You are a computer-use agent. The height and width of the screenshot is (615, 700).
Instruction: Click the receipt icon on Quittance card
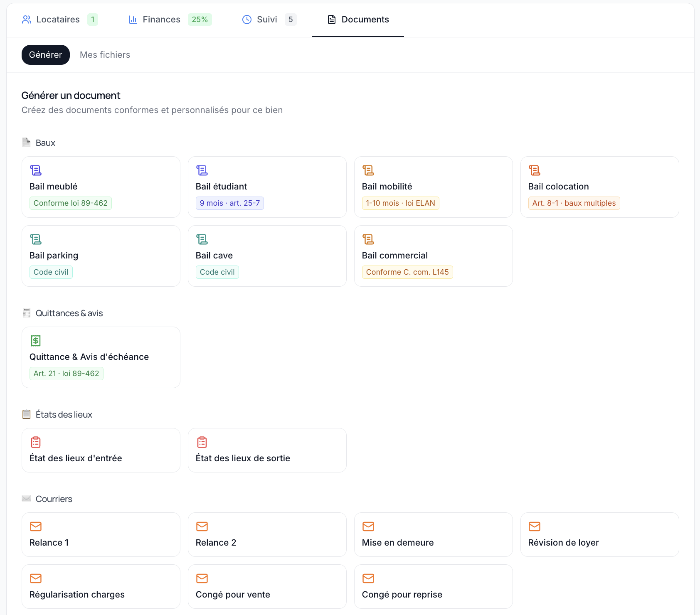[x=36, y=341]
